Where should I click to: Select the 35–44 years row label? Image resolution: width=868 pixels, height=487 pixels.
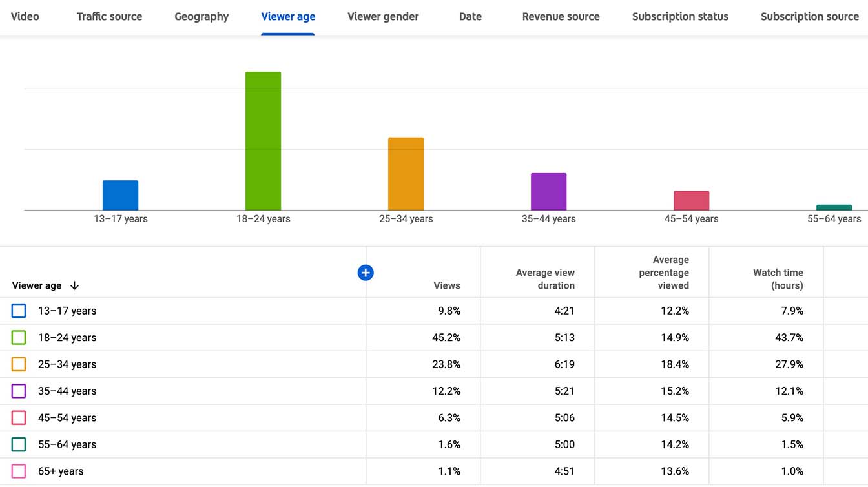tap(67, 391)
